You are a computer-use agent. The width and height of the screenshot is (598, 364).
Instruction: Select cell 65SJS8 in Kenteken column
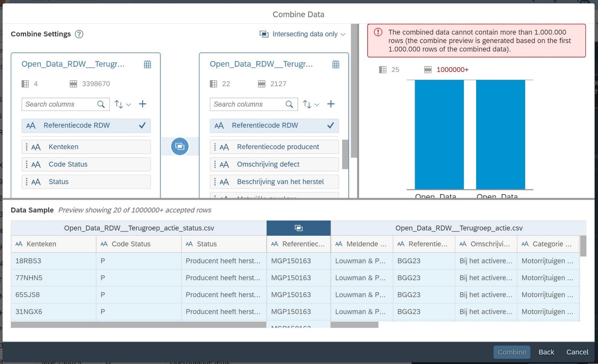53,295
